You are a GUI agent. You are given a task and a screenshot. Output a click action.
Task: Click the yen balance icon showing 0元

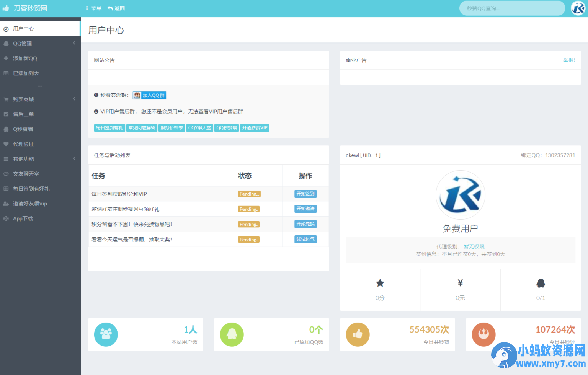coord(460,283)
